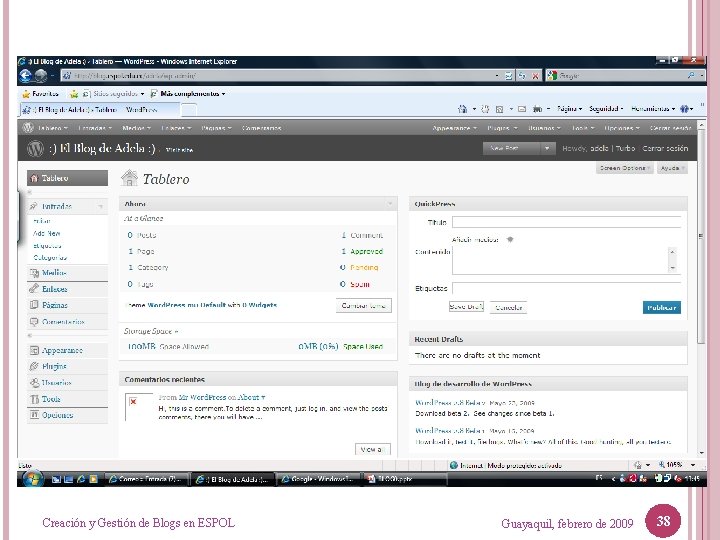Click the Cerrar sesión link in header

tap(665, 148)
